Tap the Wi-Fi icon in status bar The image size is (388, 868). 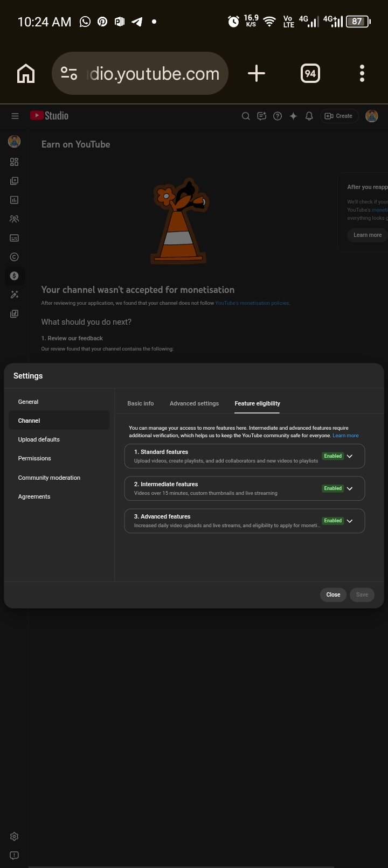coord(269,22)
